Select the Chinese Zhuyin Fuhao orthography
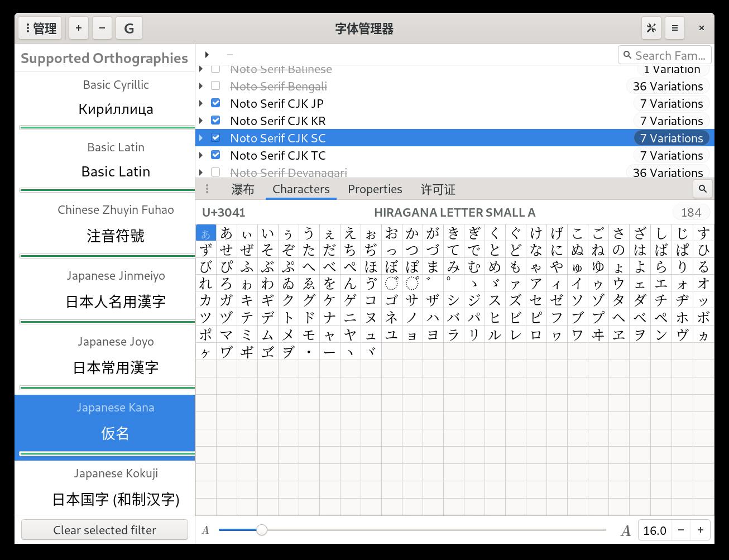Image resolution: width=729 pixels, height=560 pixels. 104,229
